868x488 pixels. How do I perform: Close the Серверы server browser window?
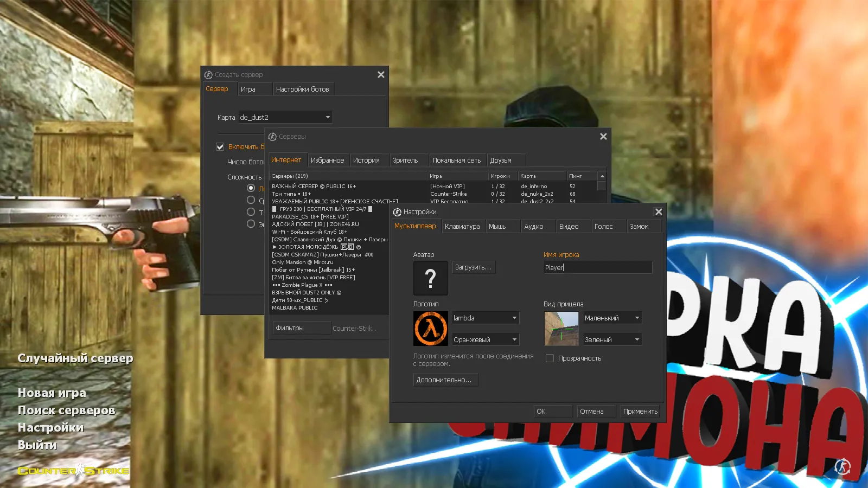click(603, 137)
